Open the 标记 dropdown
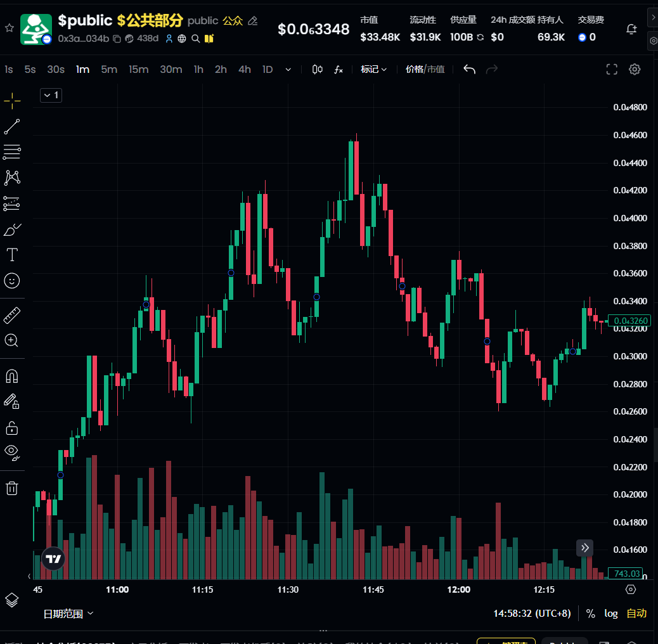The width and height of the screenshot is (658, 644). pos(373,69)
